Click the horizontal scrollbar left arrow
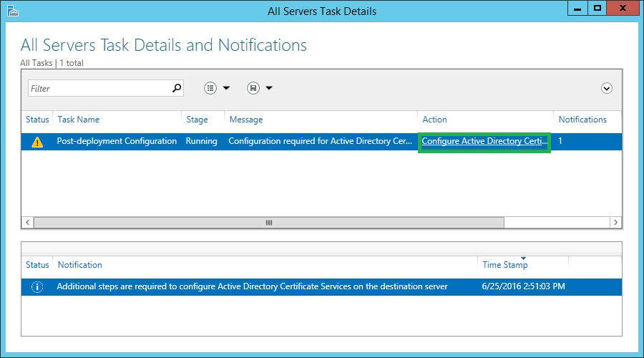 (28, 223)
